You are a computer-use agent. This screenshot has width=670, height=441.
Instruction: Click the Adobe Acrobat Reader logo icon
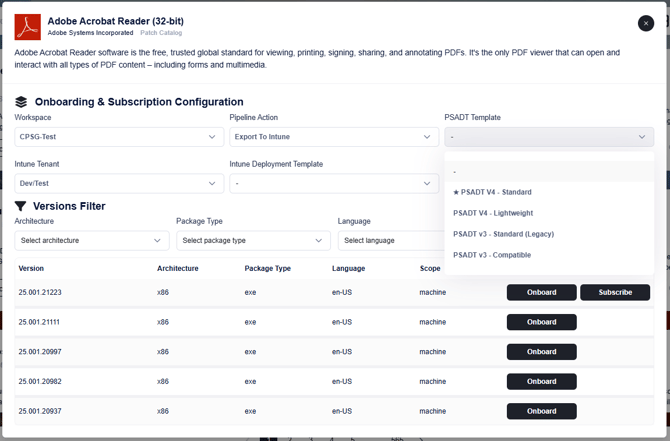click(x=28, y=27)
